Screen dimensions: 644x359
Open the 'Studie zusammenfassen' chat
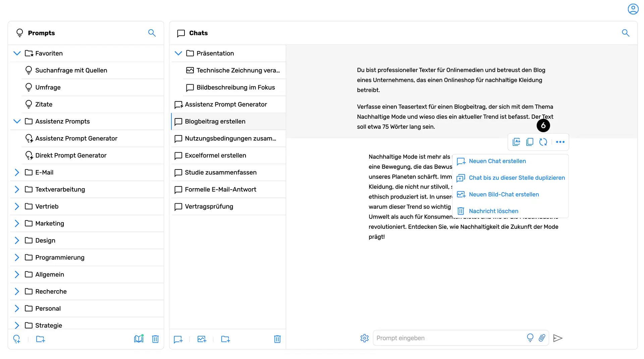tap(228, 172)
